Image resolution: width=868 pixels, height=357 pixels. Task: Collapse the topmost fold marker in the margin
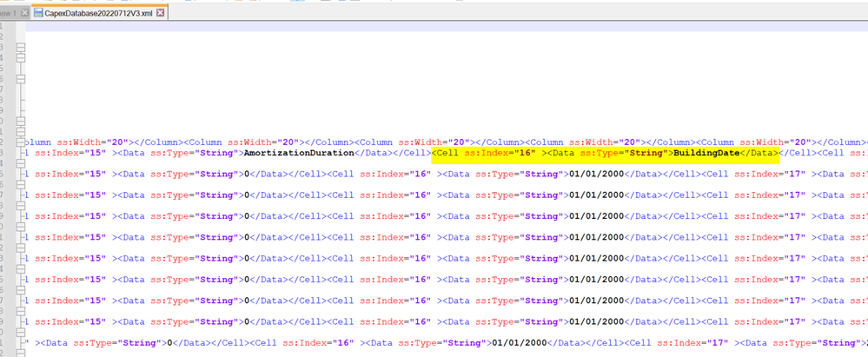(19, 46)
